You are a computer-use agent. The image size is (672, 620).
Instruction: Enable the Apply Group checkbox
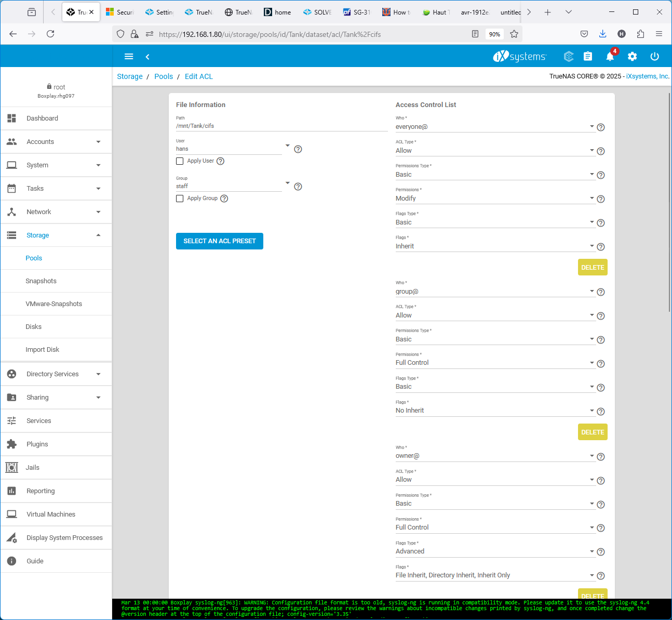tap(180, 199)
